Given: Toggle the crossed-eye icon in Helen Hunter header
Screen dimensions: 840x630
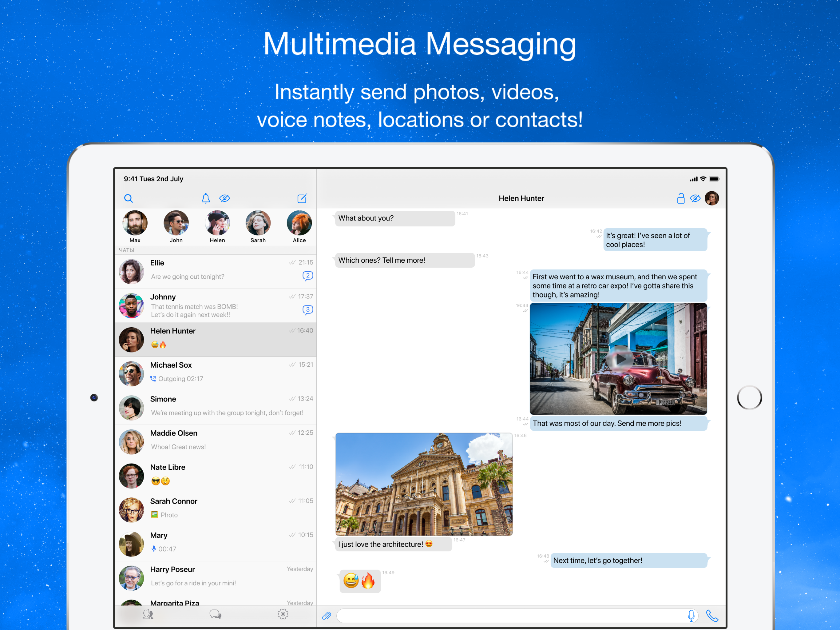Looking at the screenshot, I should [695, 198].
